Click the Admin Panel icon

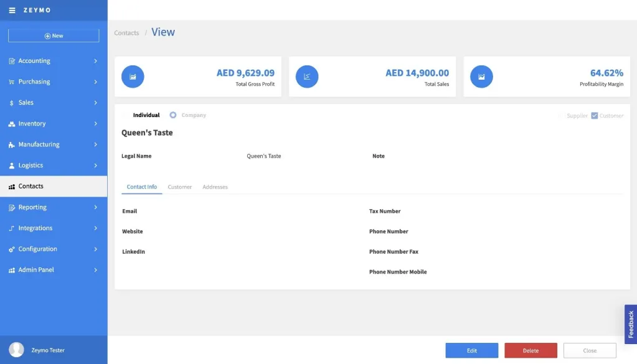tap(11, 270)
